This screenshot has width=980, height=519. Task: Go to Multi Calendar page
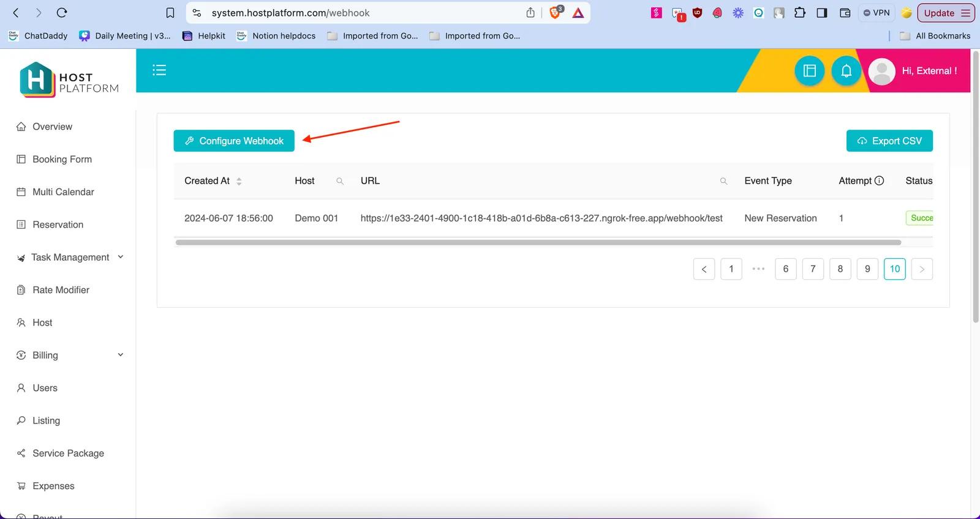[63, 192]
